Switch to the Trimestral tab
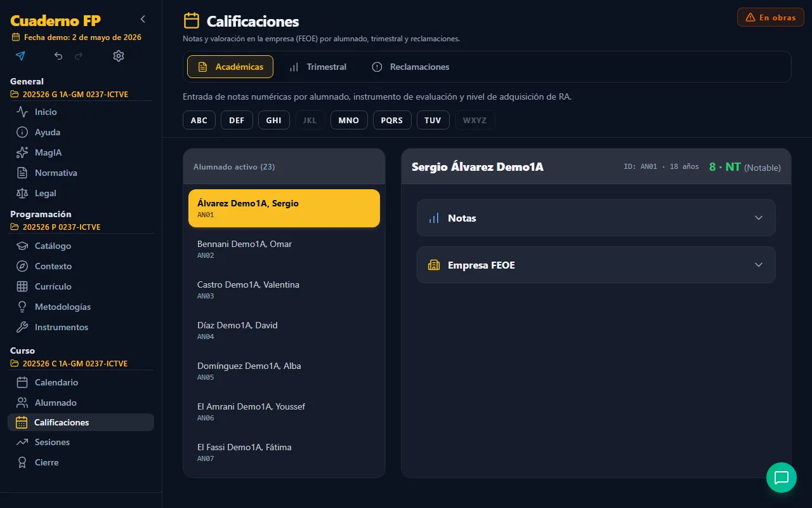This screenshot has height=508, width=812. point(318,67)
